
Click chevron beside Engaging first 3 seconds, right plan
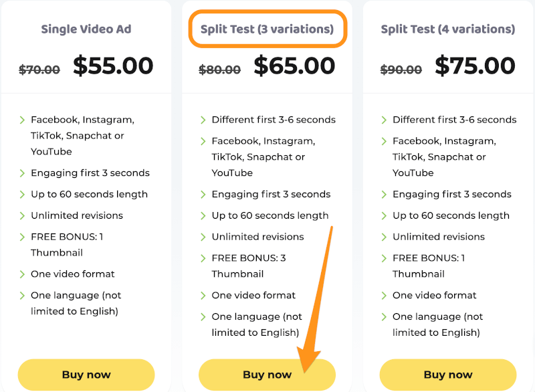(384, 195)
